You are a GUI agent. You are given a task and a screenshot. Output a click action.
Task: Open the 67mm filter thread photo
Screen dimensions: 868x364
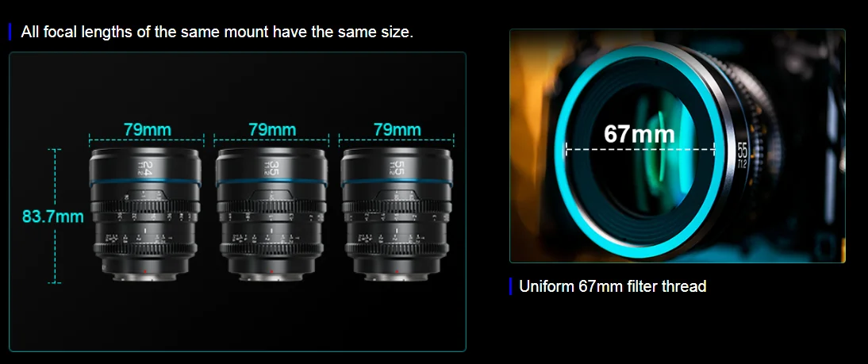tap(677, 145)
